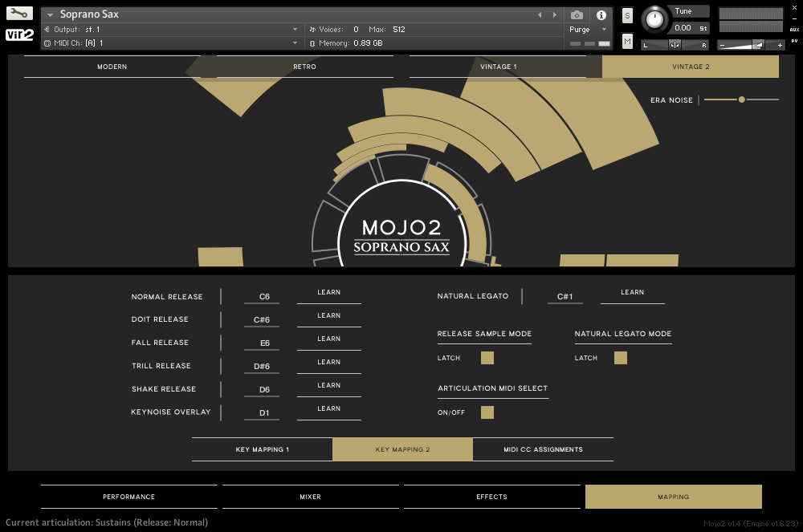Viewport: 803px width, 532px height.
Task: Open the snapshot camera icon
Action: (x=576, y=14)
